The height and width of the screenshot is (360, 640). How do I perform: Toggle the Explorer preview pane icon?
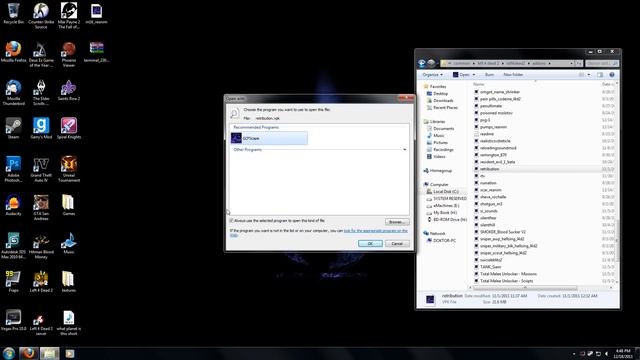pyautogui.click(x=600, y=75)
